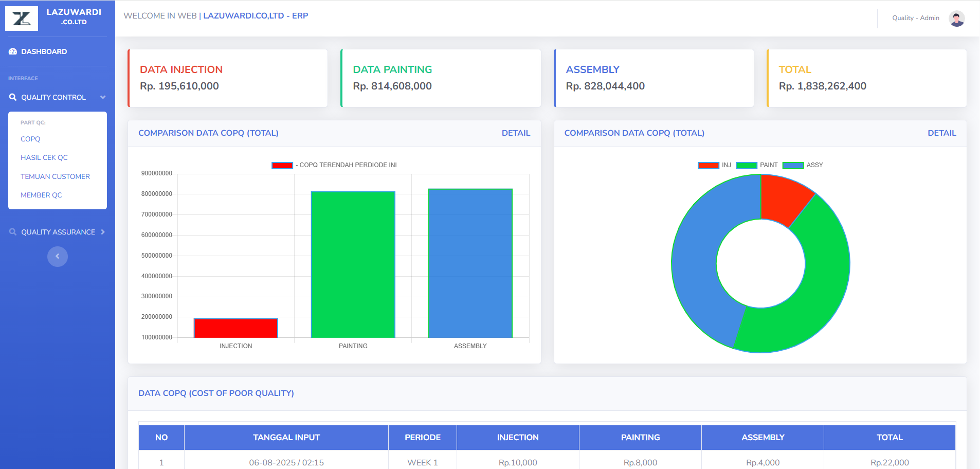Click the red COPQ Terendah legend swatch
The height and width of the screenshot is (469, 980).
282,165
